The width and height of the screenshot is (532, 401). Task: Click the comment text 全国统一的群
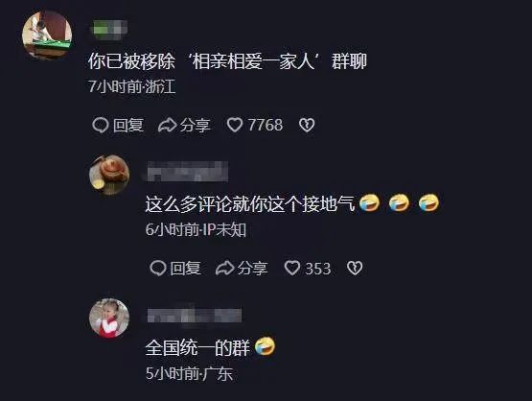tap(197, 347)
